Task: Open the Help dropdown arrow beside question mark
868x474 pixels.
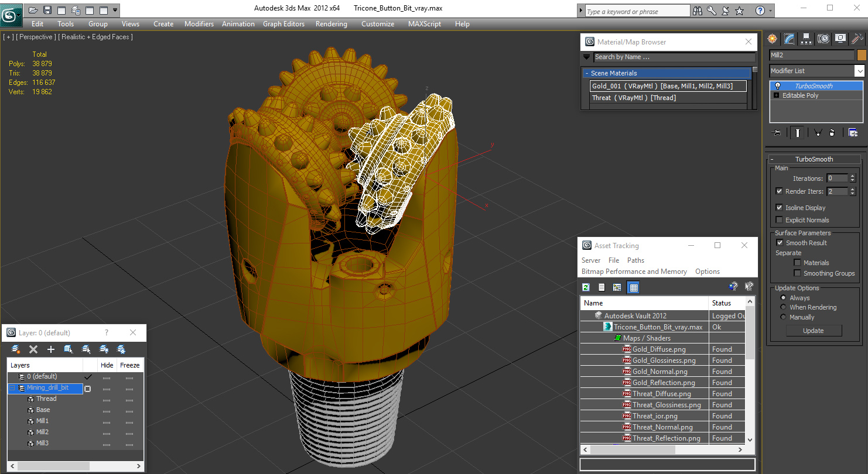Action: click(x=770, y=11)
